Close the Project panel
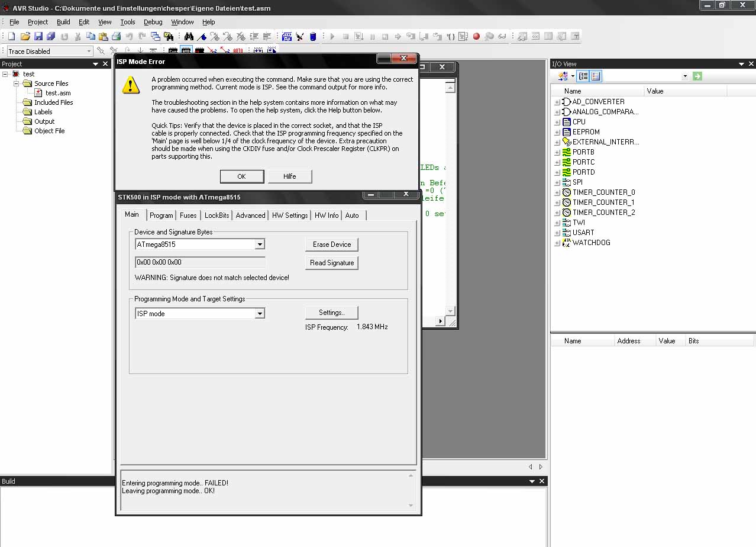This screenshot has width=756, height=547. tap(105, 64)
